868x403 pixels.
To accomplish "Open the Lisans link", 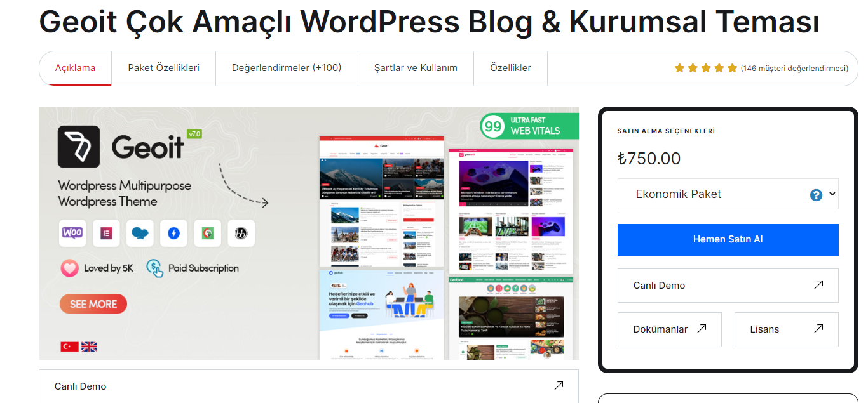I will point(786,329).
